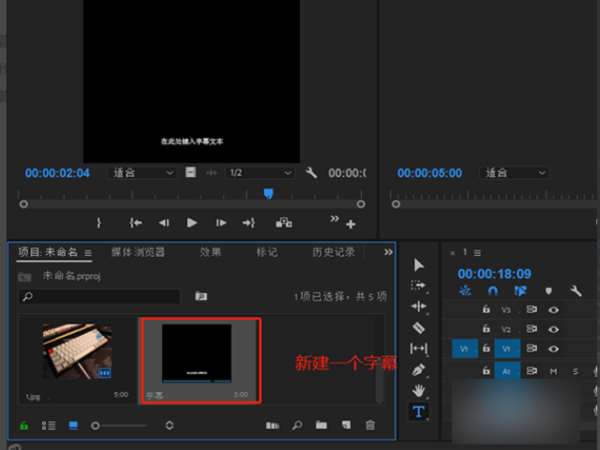Image resolution: width=600 pixels, height=450 pixels.
Task: Click the program monitor zoom scroll bar
Action: click(x=496, y=204)
